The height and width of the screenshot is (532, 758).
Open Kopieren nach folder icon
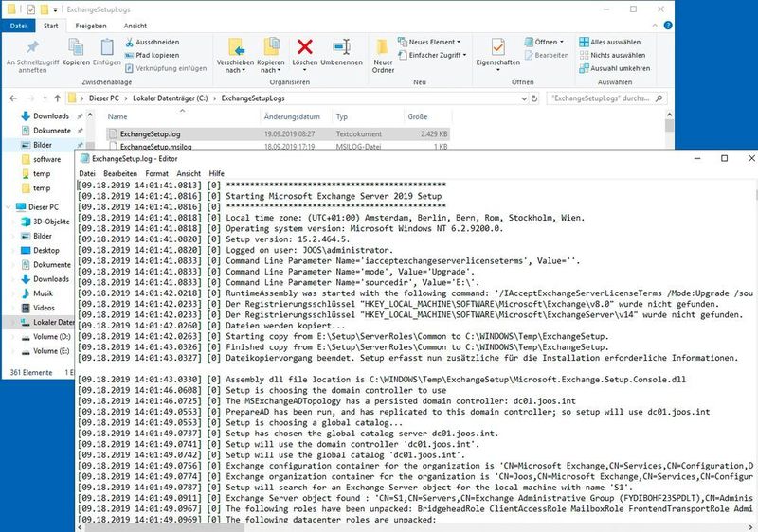(x=271, y=47)
